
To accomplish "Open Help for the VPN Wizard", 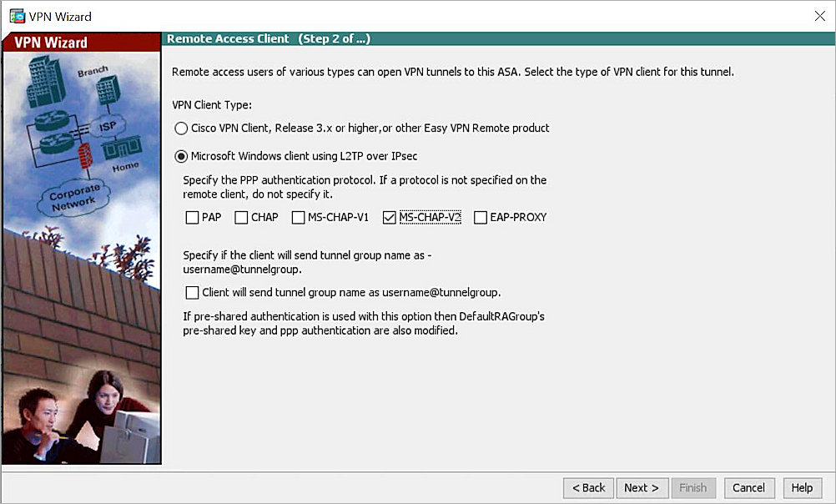I will pyautogui.click(x=802, y=488).
